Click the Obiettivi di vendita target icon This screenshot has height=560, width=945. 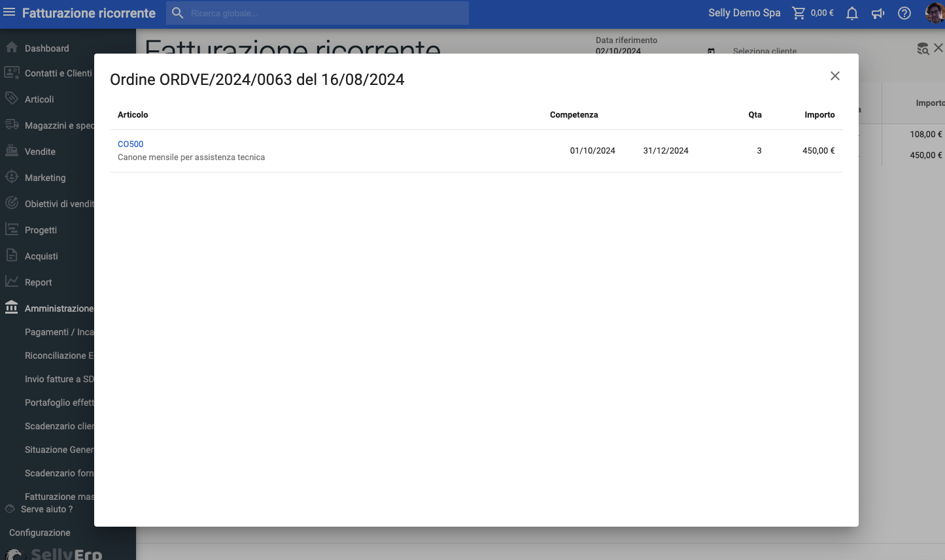click(12, 203)
